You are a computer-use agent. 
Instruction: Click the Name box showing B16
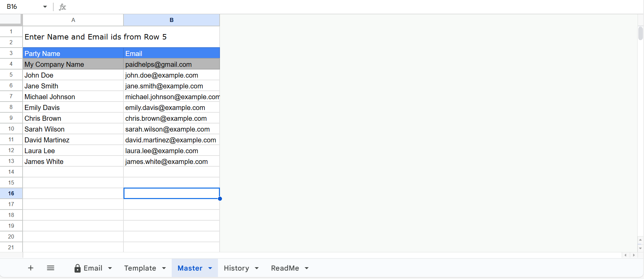pos(22,7)
